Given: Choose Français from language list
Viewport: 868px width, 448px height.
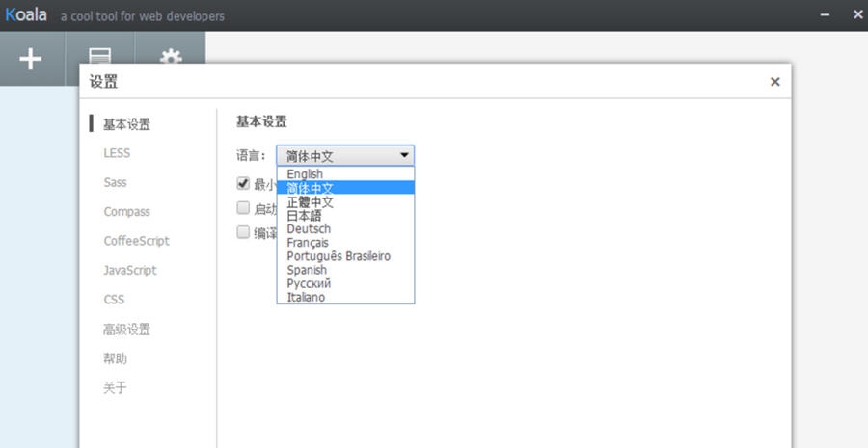Looking at the screenshot, I should (x=345, y=243).
